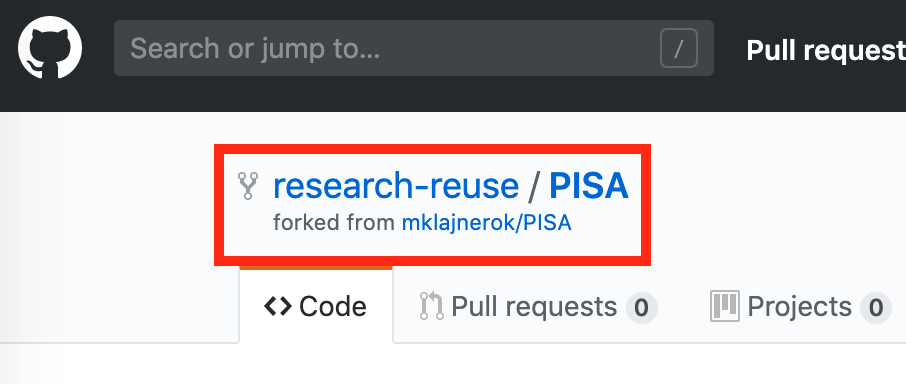Image resolution: width=906 pixels, height=384 pixels.
Task: Open Pull requests in the top navigation
Action: tap(826, 50)
